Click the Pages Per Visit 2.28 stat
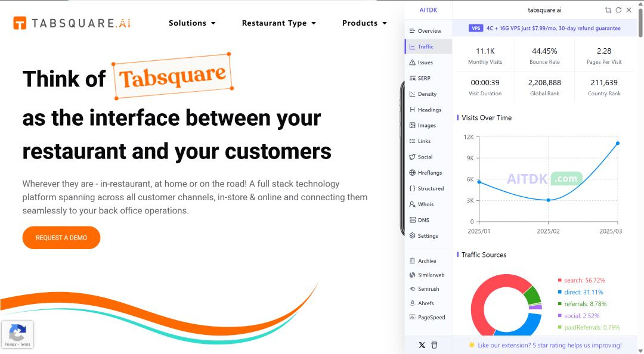 (x=604, y=56)
